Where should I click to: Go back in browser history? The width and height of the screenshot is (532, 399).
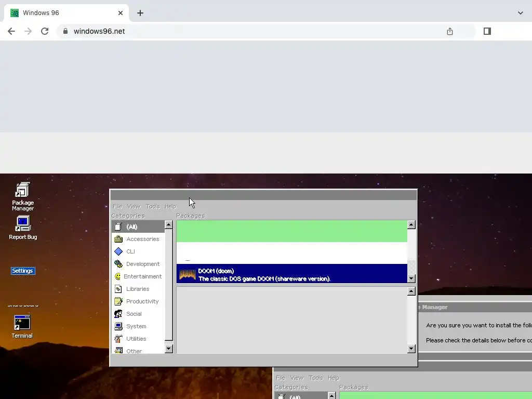pos(11,31)
